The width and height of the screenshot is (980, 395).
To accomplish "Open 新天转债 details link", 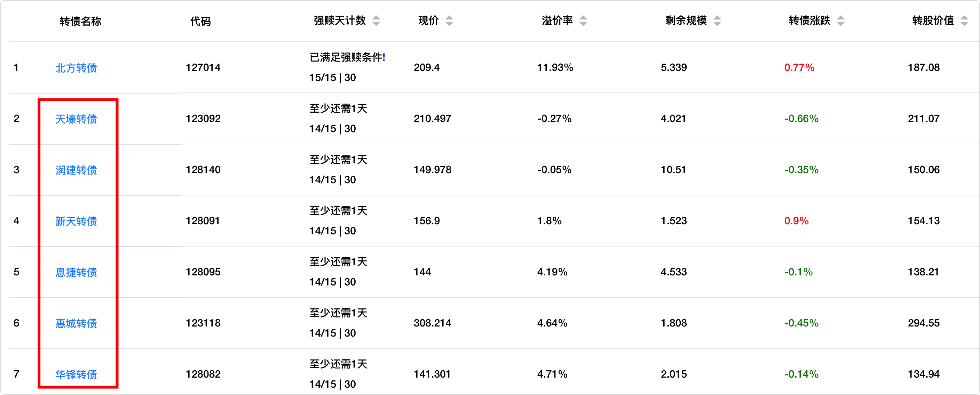I will click(x=76, y=221).
